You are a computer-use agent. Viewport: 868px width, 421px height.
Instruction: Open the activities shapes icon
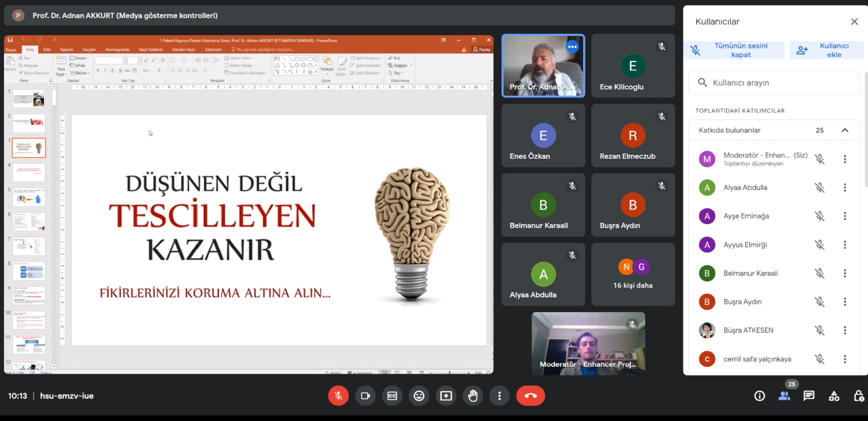[834, 395]
